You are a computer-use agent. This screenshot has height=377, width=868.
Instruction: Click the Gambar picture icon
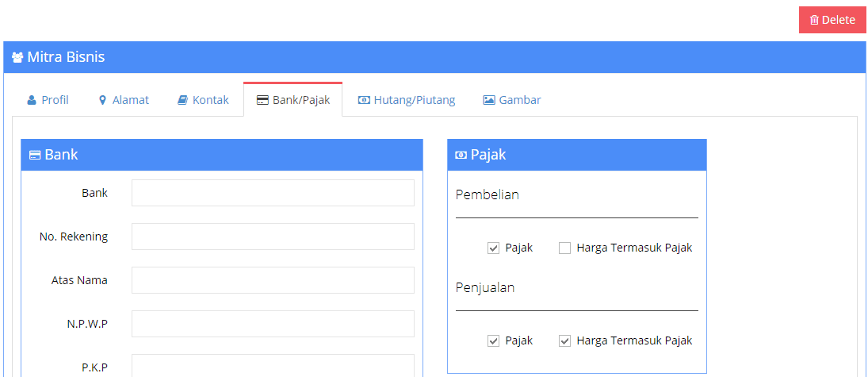tap(489, 100)
